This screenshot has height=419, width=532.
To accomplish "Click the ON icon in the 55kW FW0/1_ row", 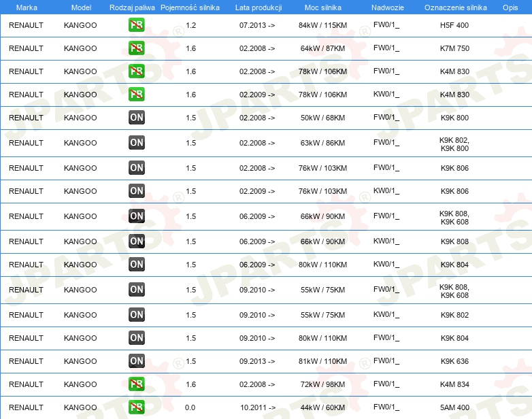I will (x=136, y=289).
